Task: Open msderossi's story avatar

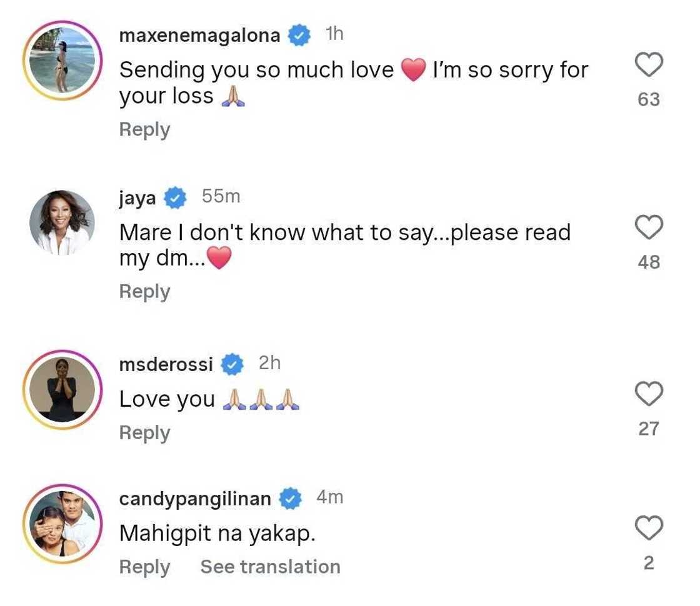Action: click(x=62, y=389)
